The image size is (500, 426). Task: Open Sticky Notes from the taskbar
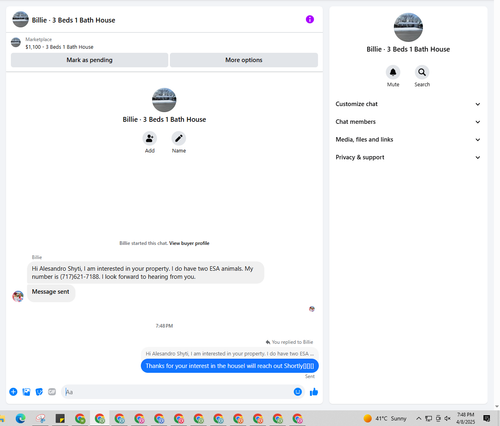pos(60,418)
